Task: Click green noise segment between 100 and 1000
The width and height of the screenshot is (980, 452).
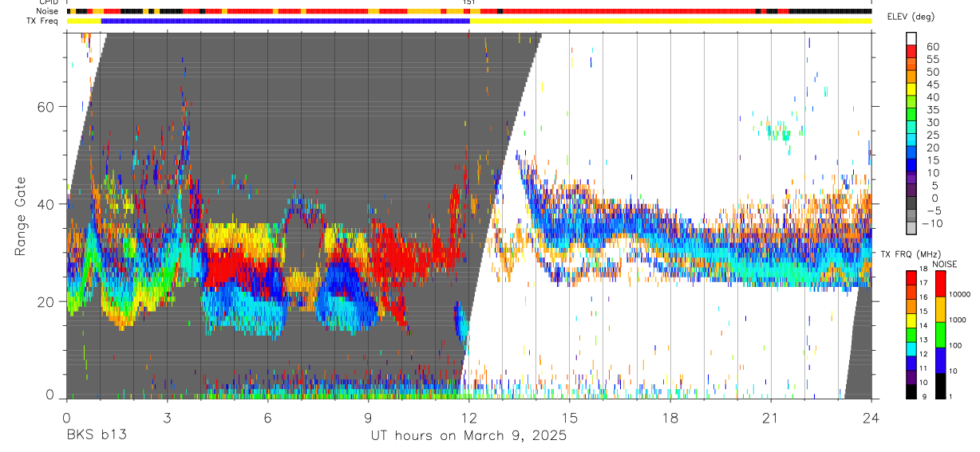Action: point(939,334)
